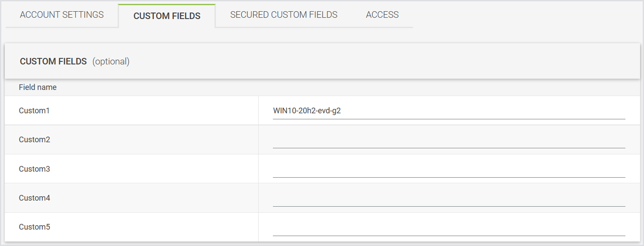Click the (optional) text in header
The height and width of the screenshot is (246, 644).
click(x=111, y=61)
